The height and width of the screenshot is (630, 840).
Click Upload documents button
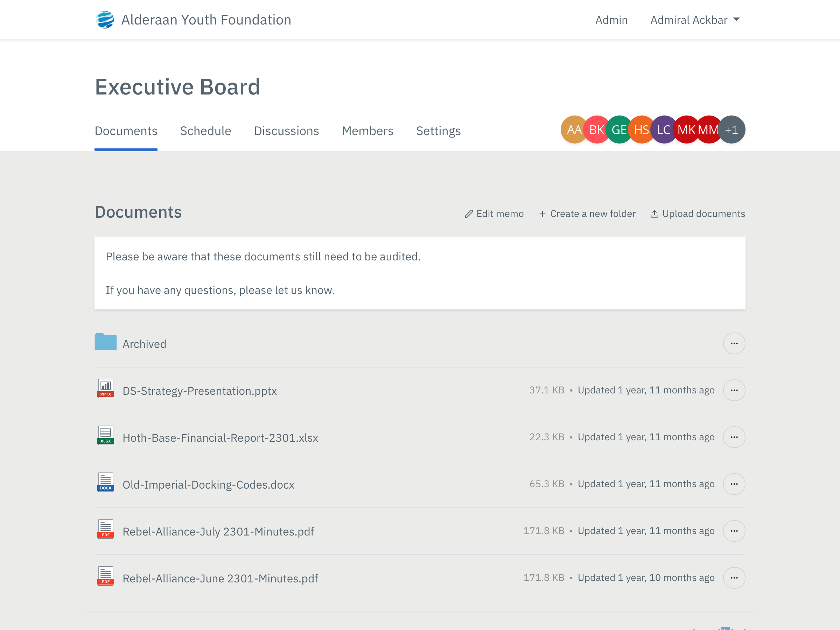point(698,214)
